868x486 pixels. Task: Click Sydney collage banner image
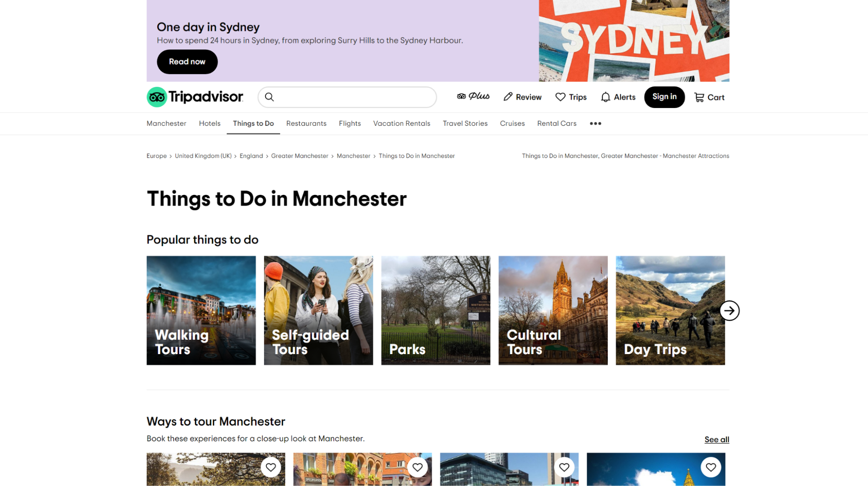(634, 41)
